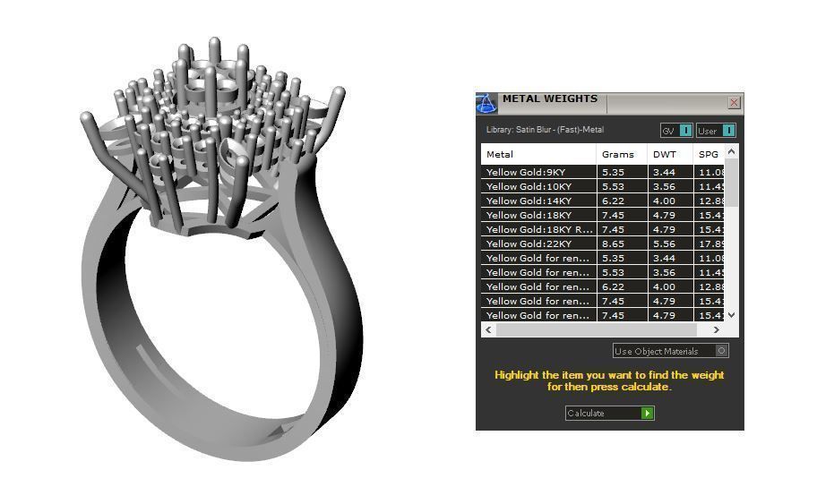Click the green arrow on Calculate
Image resolution: width=834 pixels, height=504 pixels.
(x=648, y=413)
